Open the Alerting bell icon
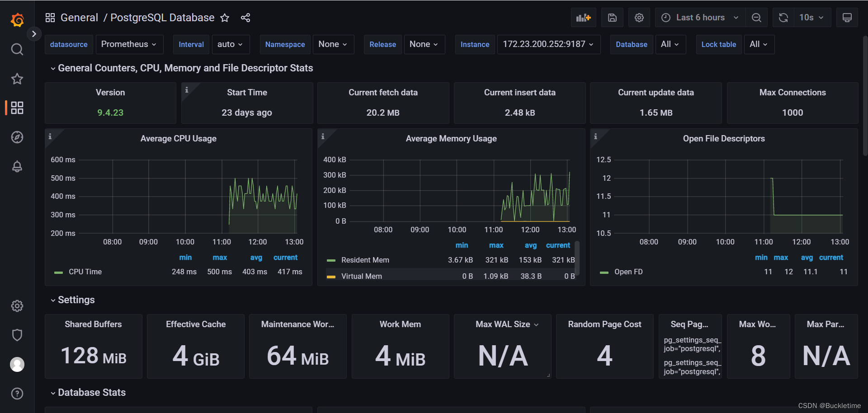Viewport: 868px width, 413px height. (17, 166)
